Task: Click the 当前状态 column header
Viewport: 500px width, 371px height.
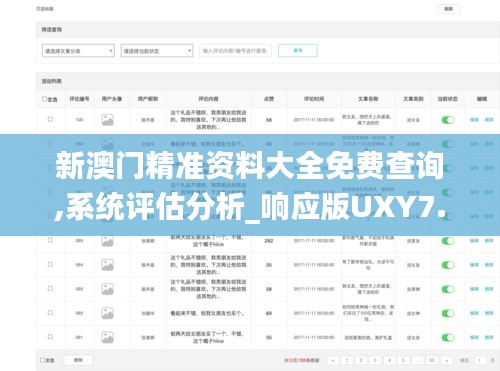Action: [448, 99]
